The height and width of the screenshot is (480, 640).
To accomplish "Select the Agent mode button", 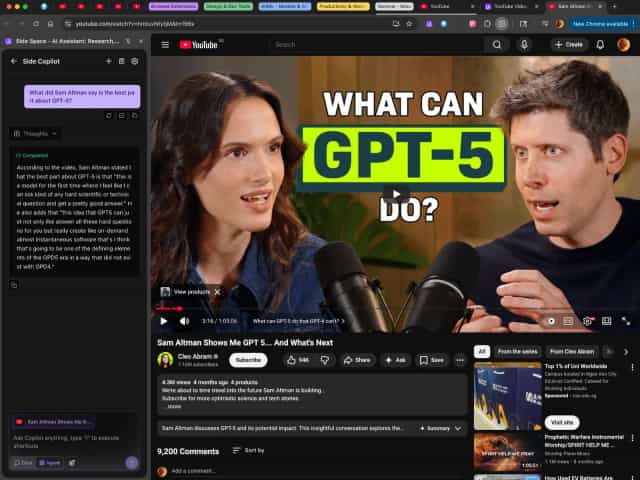I will pyautogui.click(x=50, y=462).
